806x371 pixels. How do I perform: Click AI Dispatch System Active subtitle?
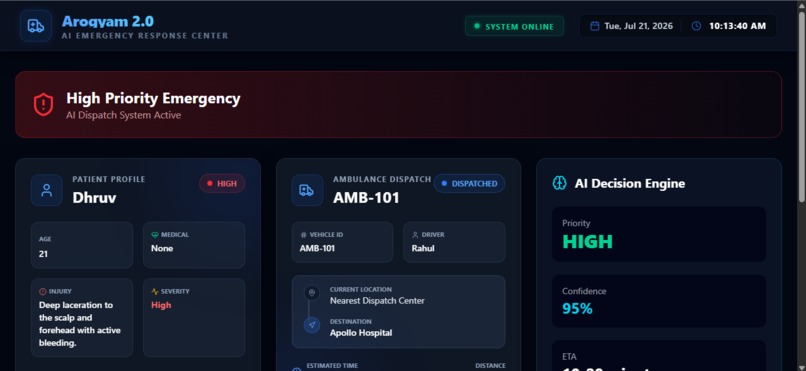123,115
